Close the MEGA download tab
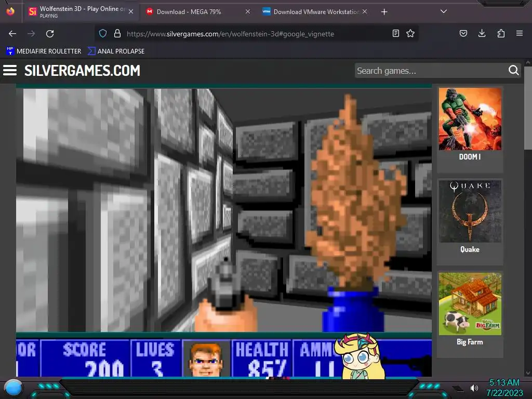 (248, 11)
